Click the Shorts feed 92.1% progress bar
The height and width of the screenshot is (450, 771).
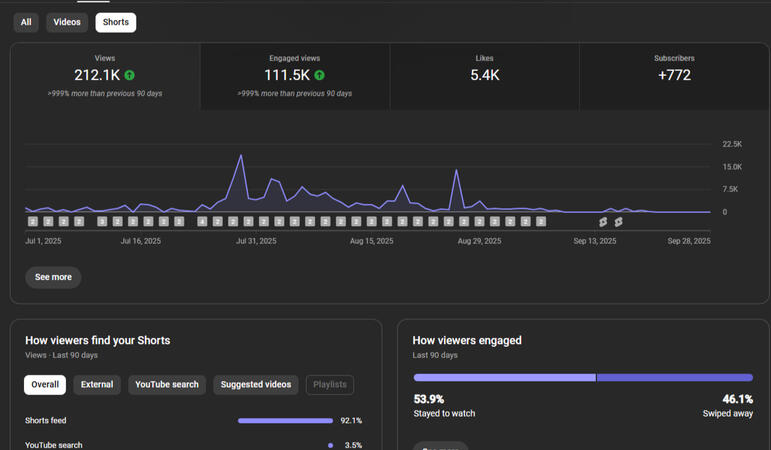coord(285,421)
